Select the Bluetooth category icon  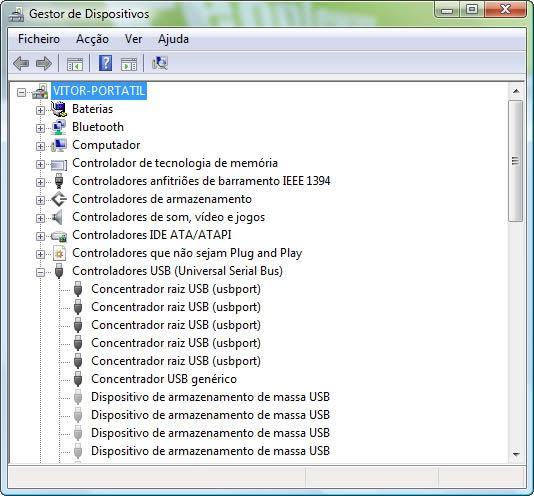(x=59, y=127)
